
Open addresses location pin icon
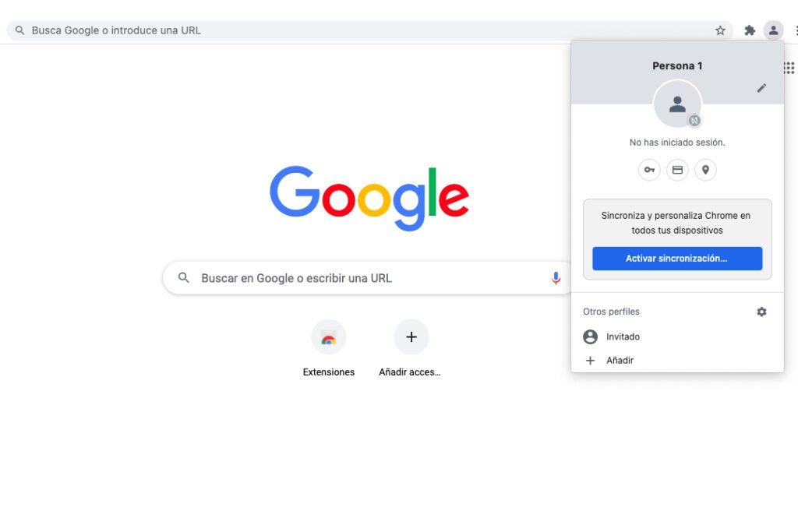(705, 170)
